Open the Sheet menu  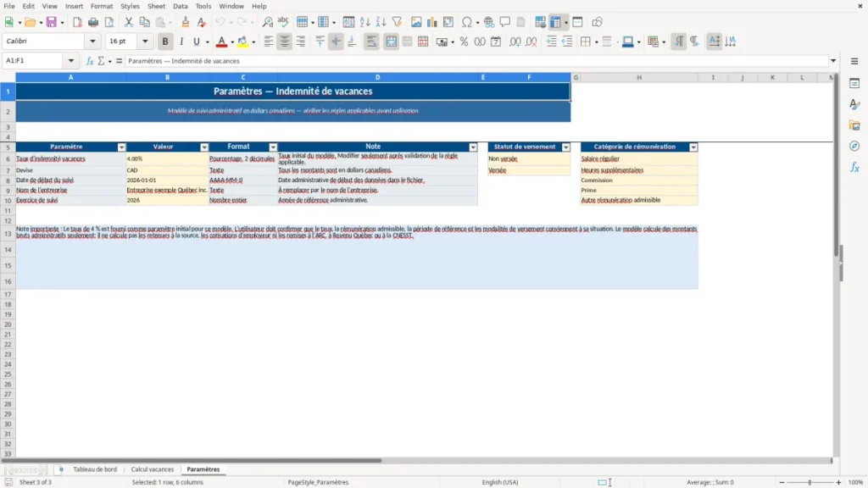point(156,6)
